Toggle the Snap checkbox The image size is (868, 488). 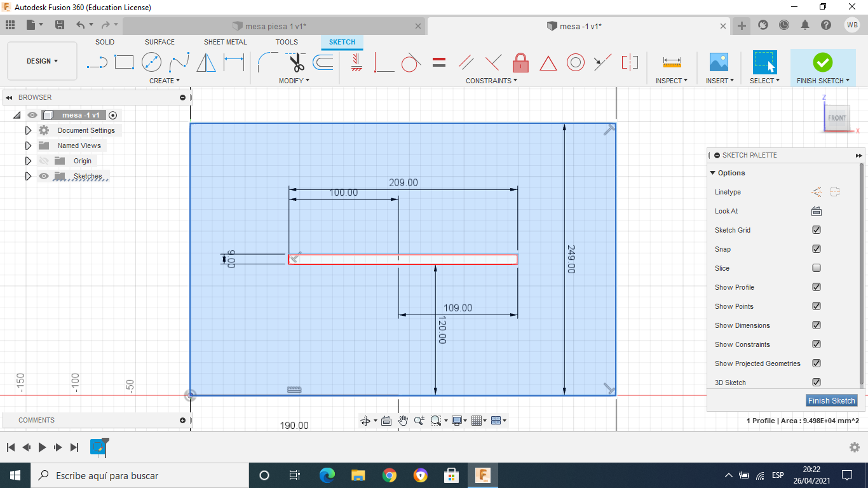point(817,249)
